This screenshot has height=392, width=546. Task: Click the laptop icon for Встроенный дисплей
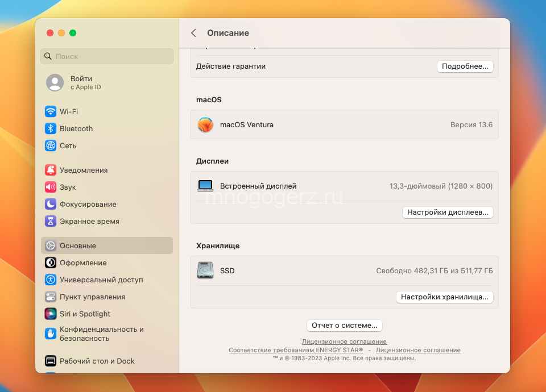pos(205,186)
